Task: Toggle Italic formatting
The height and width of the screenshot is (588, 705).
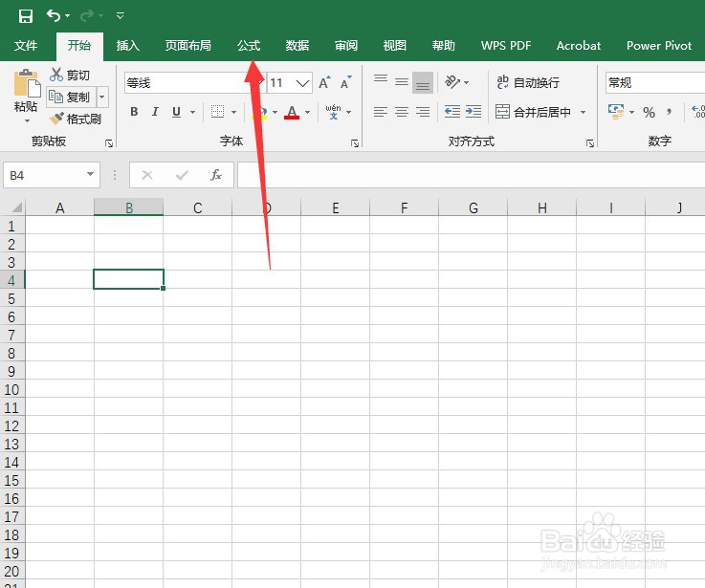Action: [x=155, y=112]
